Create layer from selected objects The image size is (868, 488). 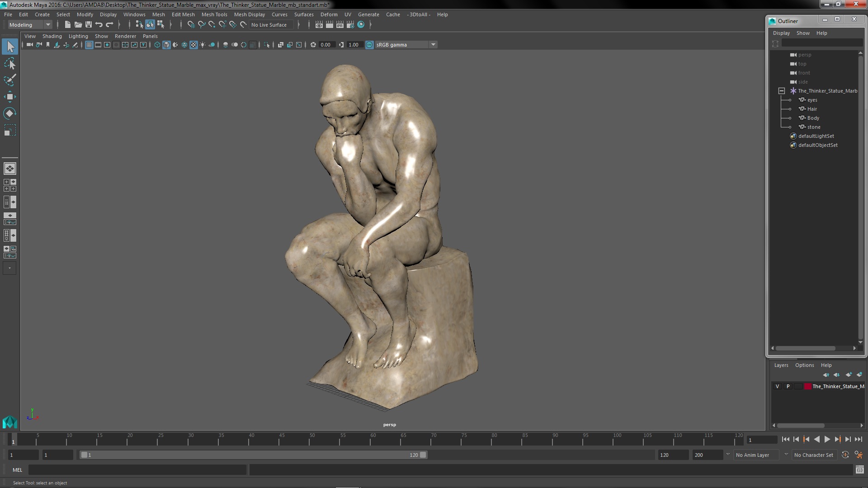pos(859,375)
